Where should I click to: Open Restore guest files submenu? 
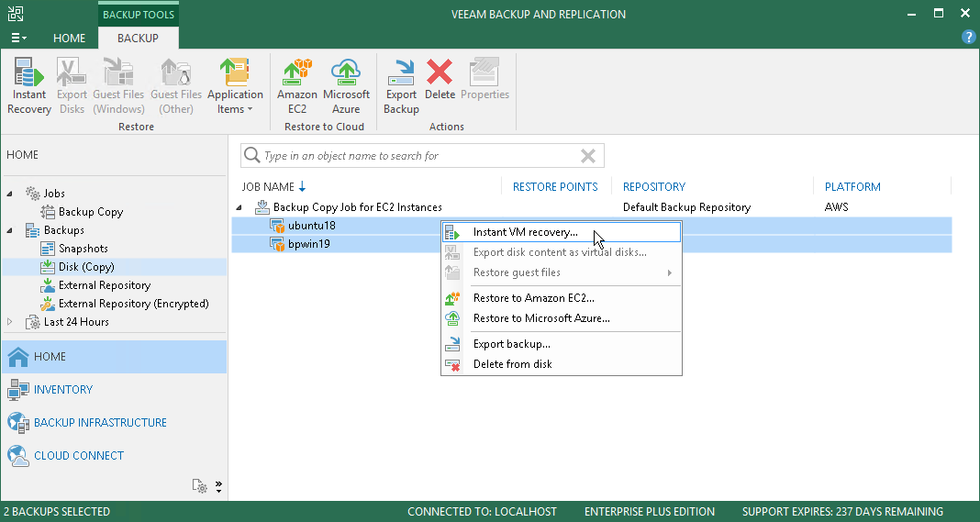pyautogui.click(x=562, y=272)
